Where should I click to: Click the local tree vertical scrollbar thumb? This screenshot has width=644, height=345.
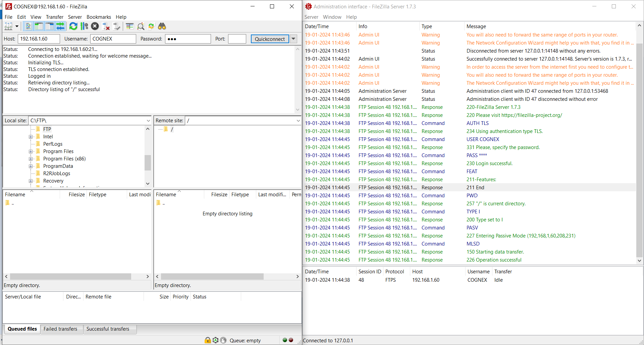[x=148, y=163]
